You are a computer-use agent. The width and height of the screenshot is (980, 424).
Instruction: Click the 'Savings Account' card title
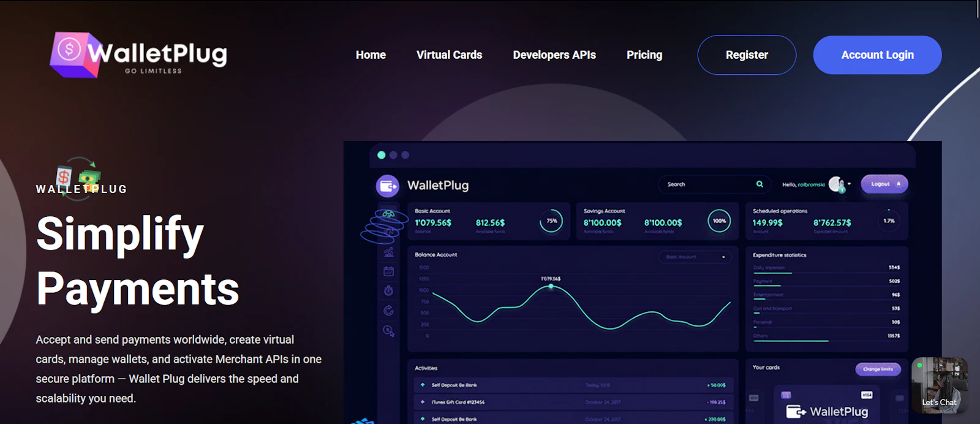(604, 211)
